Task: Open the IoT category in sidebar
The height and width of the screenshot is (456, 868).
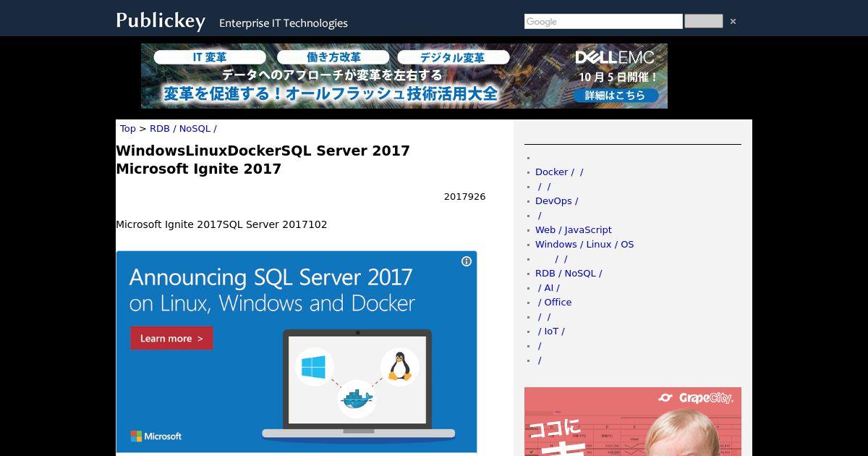Action: [550, 332]
